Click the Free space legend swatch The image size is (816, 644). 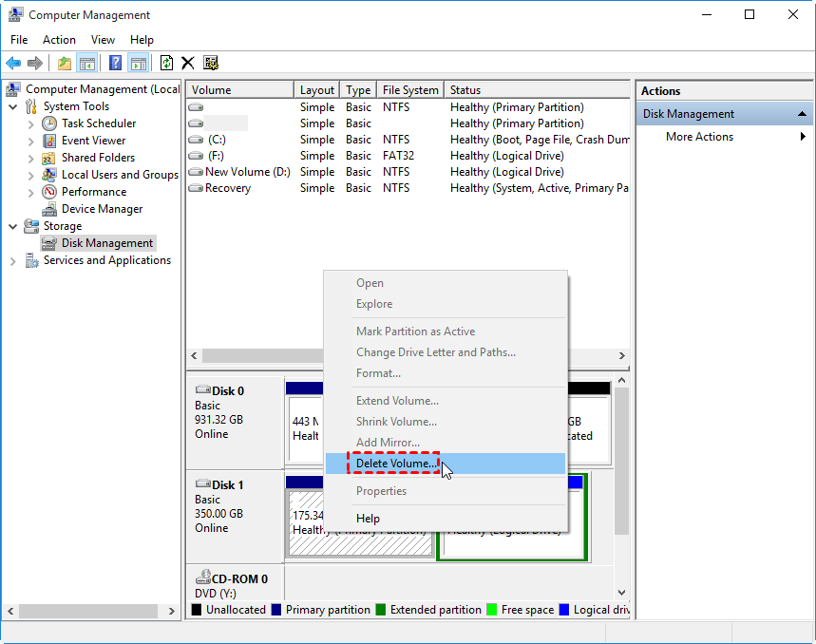point(492,610)
